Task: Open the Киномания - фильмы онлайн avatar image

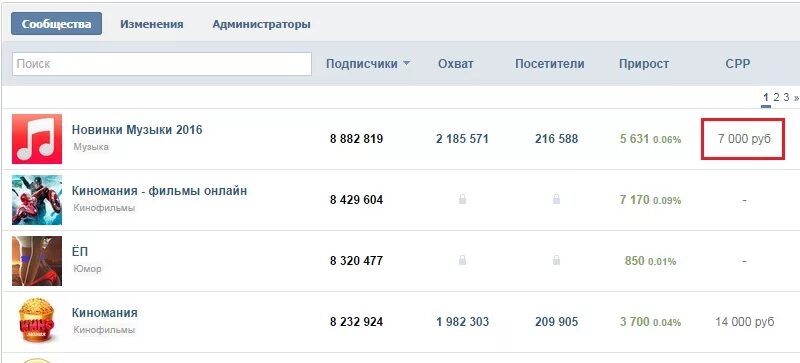Action: 37,200
